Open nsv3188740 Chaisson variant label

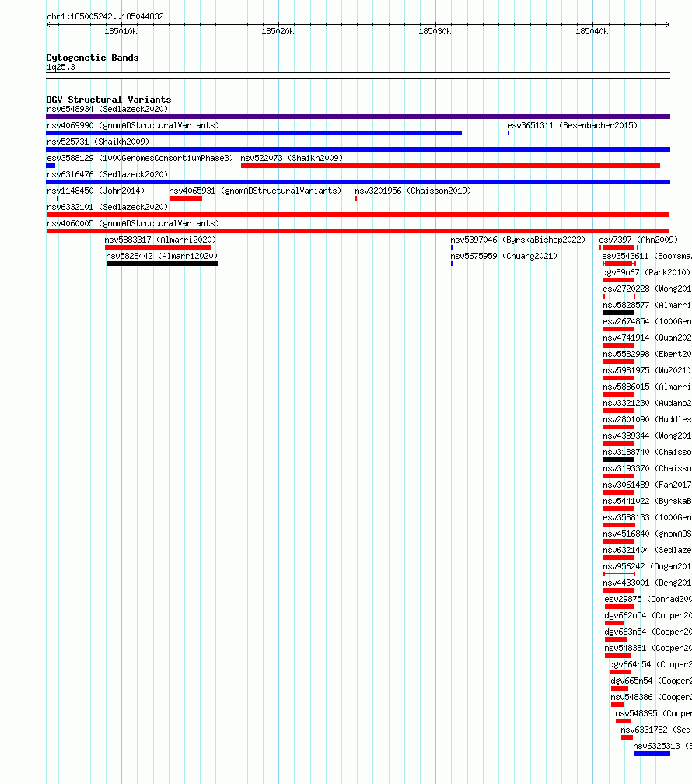point(648,452)
